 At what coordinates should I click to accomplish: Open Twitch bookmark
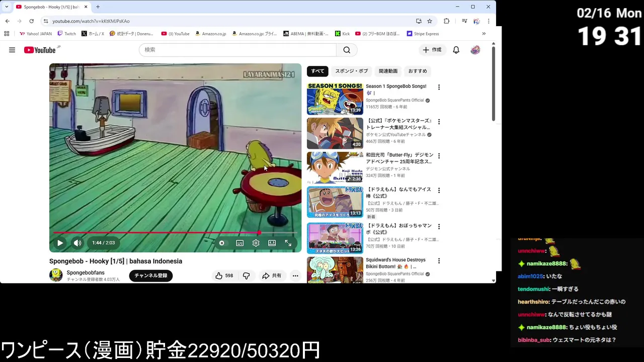pyautogui.click(x=66, y=34)
